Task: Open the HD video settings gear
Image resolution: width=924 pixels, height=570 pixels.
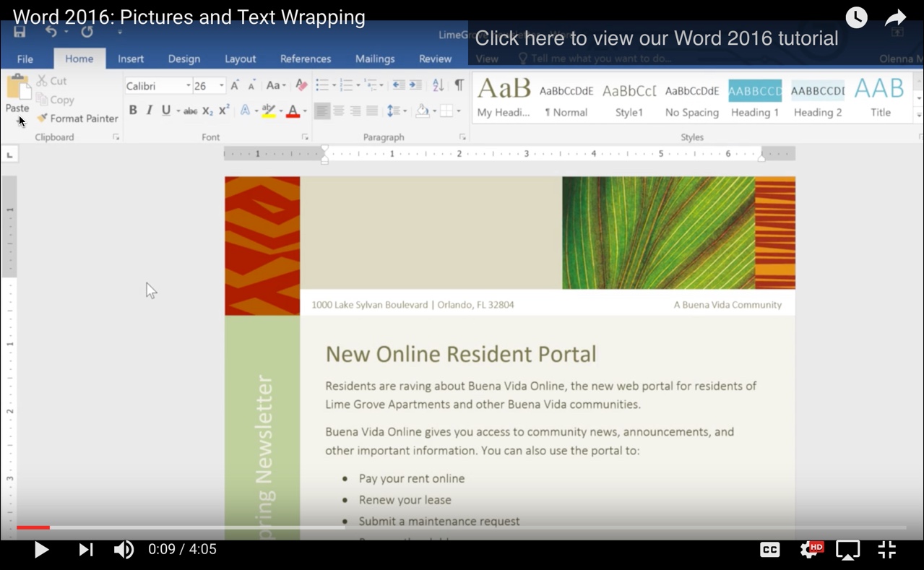Action: (x=811, y=550)
